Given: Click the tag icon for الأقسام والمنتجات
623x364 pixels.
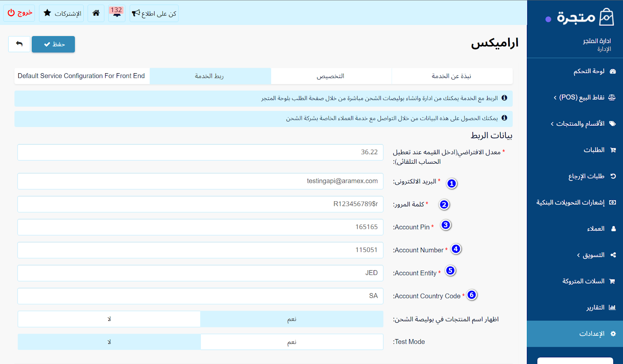Looking at the screenshot, I should pos(612,124).
